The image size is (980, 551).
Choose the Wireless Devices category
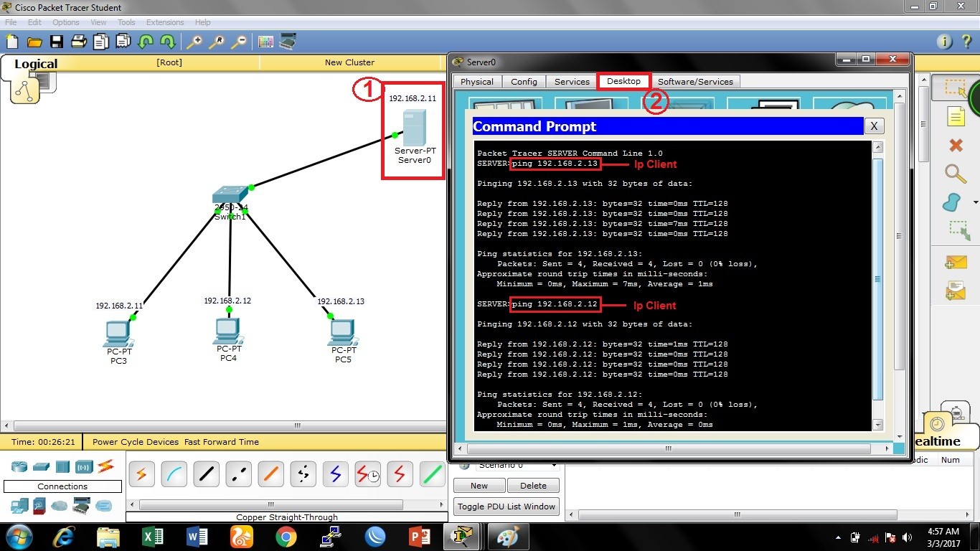[x=84, y=466]
